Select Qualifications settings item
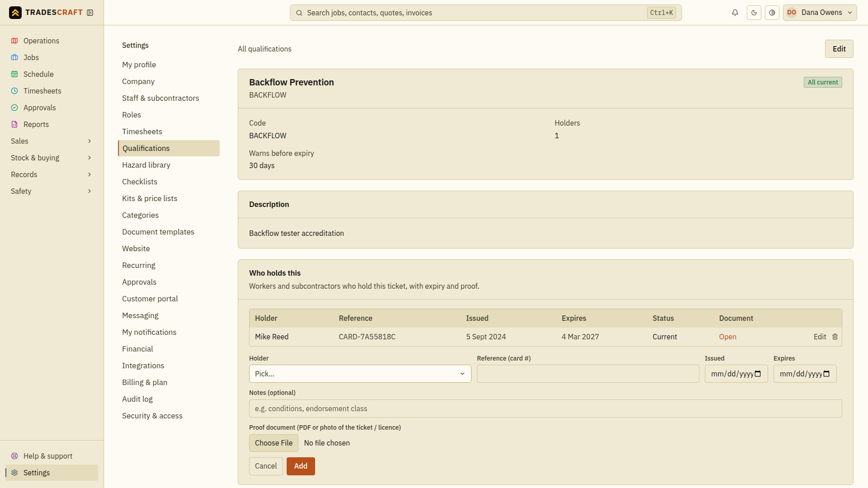The image size is (868, 488). click(169, 148)
